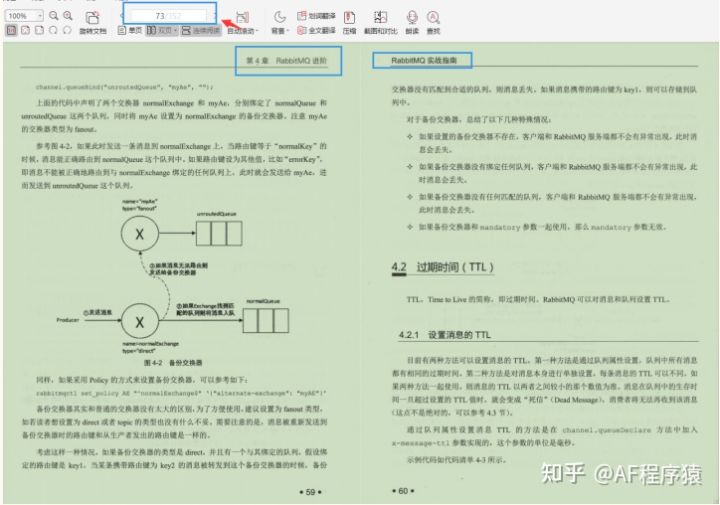This screenshot has height=505, width=720.
Task: Click the Producer label in the diagram
Action: tap(68, 320)
